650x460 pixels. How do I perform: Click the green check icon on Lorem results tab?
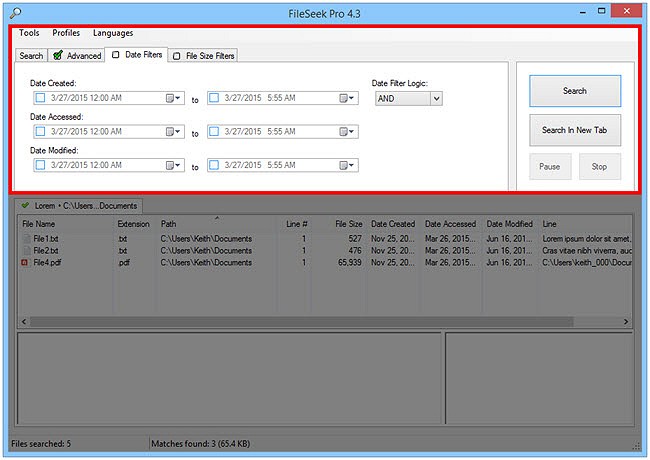click(25, 205)
